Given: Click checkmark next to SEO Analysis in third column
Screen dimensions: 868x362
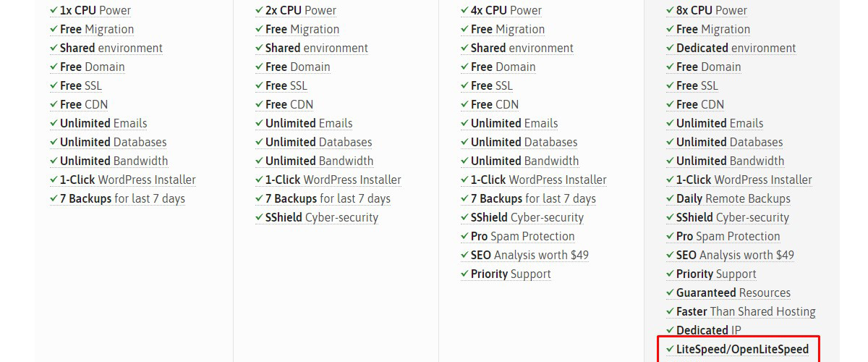Looking at the screenshot, I should [464, 255].
